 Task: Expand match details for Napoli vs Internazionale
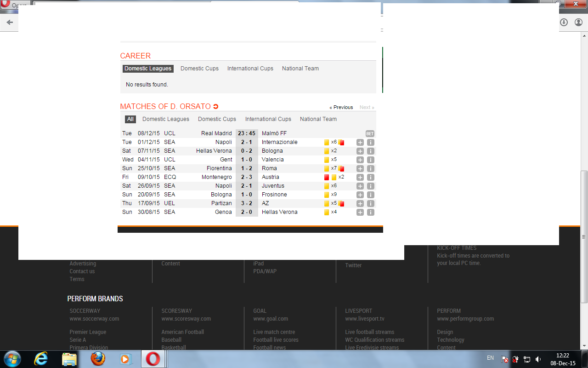(360, 143)
